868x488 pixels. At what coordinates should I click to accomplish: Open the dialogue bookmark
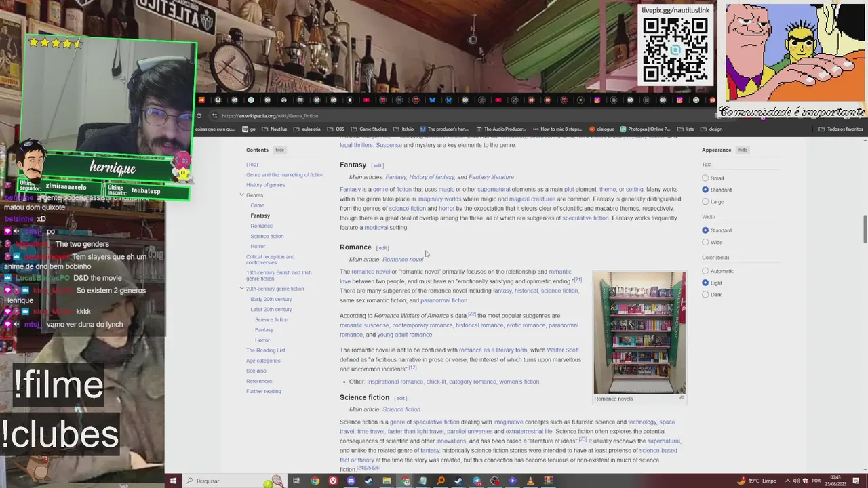tap(601, 129)
